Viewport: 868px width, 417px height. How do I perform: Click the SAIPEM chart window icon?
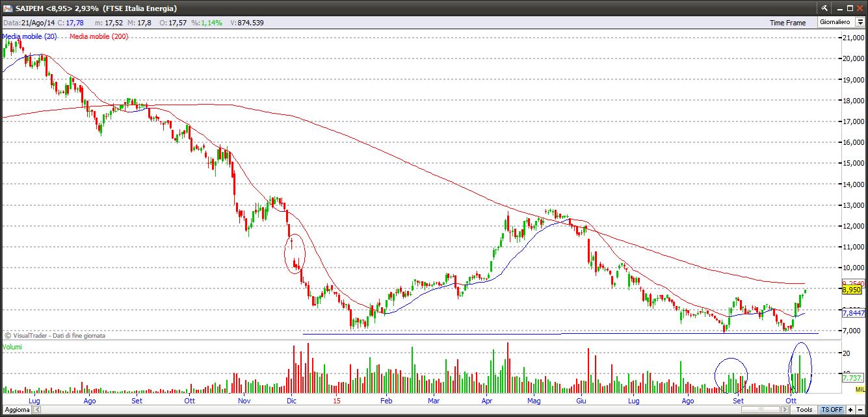point(7,8)
